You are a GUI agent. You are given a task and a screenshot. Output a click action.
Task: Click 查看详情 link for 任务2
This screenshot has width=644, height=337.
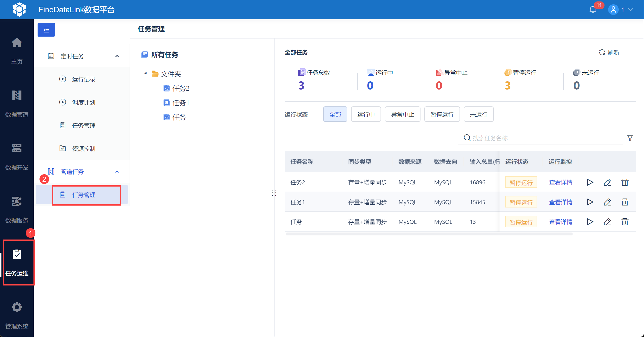[560, 182]
